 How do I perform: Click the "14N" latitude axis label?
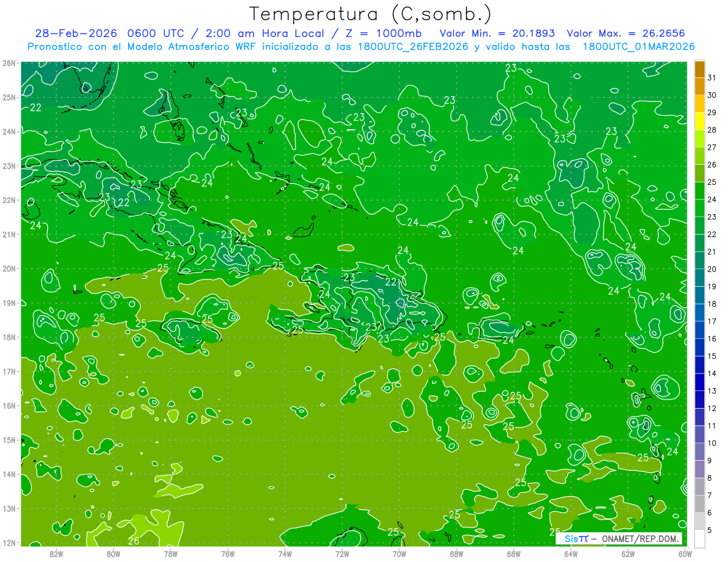click(x=9, y=474)
